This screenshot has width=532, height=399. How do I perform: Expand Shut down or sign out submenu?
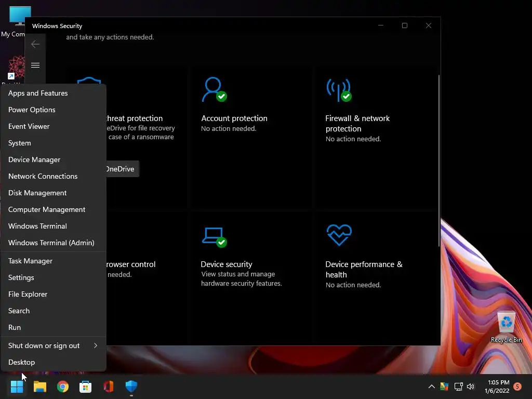(54, 345)
